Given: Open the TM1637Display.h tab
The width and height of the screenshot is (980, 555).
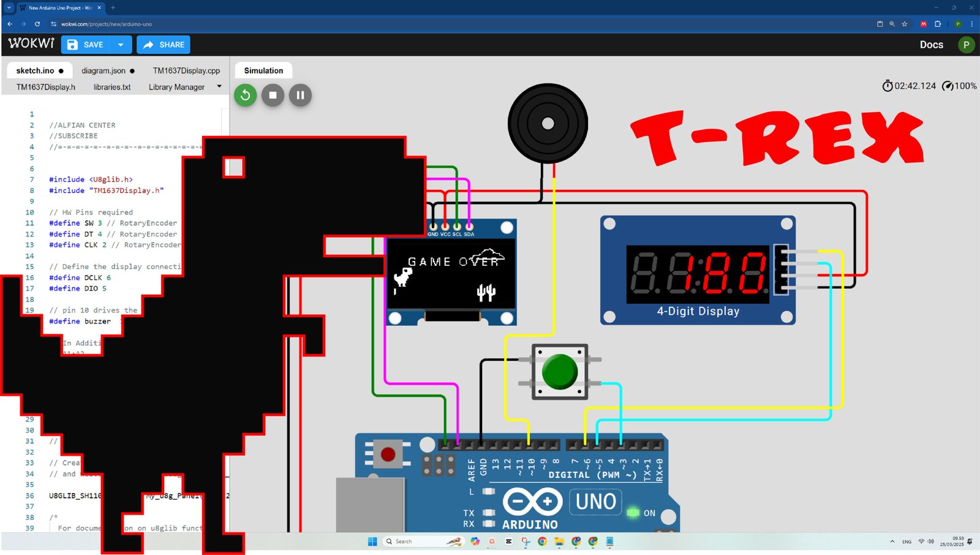Looking at the screenshot, I should [x=46, y=87].
